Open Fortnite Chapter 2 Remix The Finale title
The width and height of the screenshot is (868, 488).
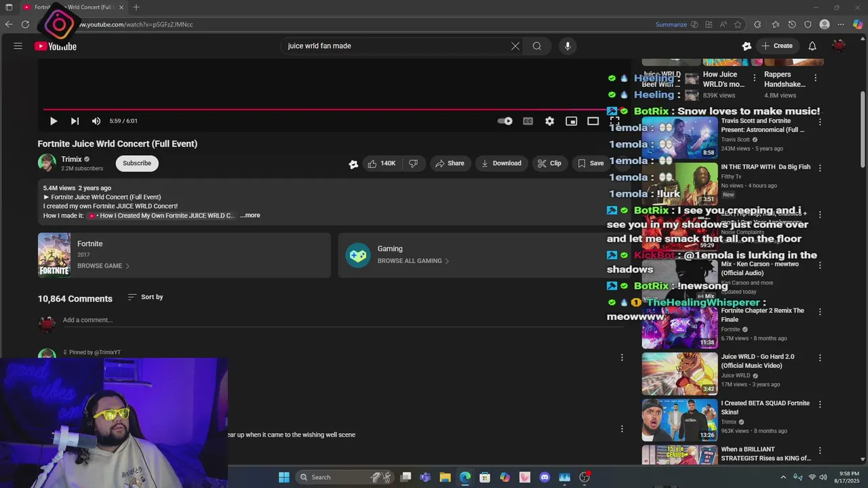pos(762,315)
